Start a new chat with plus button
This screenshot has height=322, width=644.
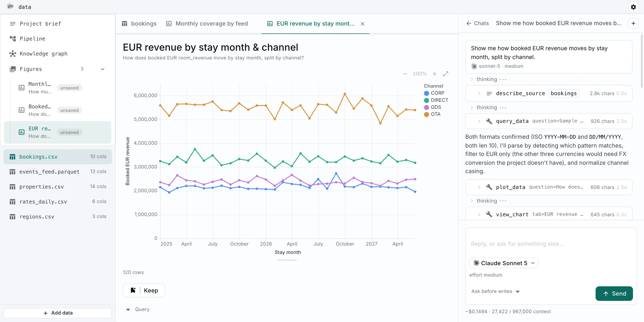point(633,23)
